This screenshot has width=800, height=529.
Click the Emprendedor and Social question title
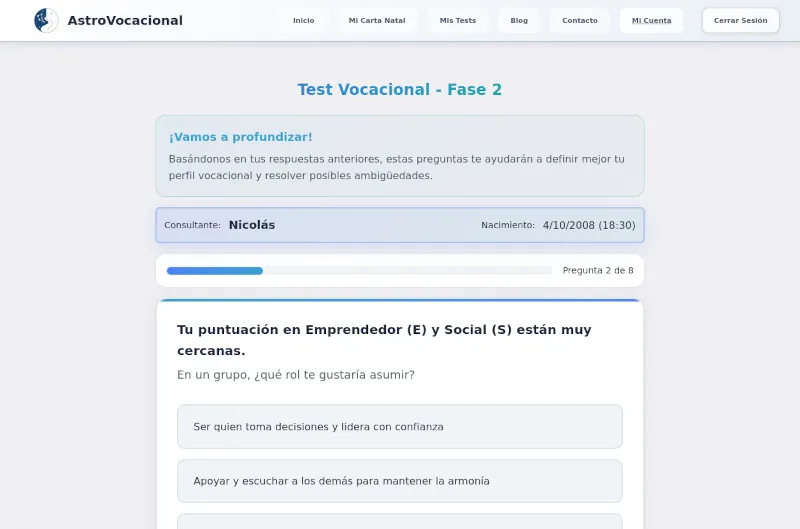click(x=384, y=340)
